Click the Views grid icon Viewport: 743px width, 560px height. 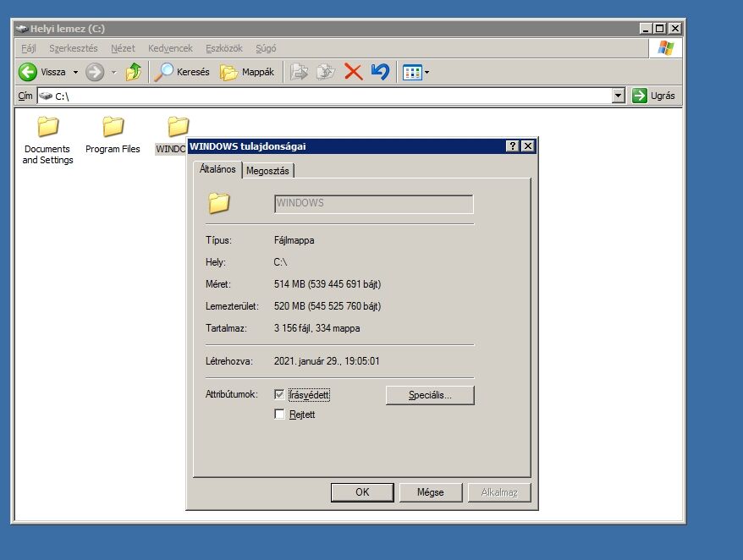[412, 73]
